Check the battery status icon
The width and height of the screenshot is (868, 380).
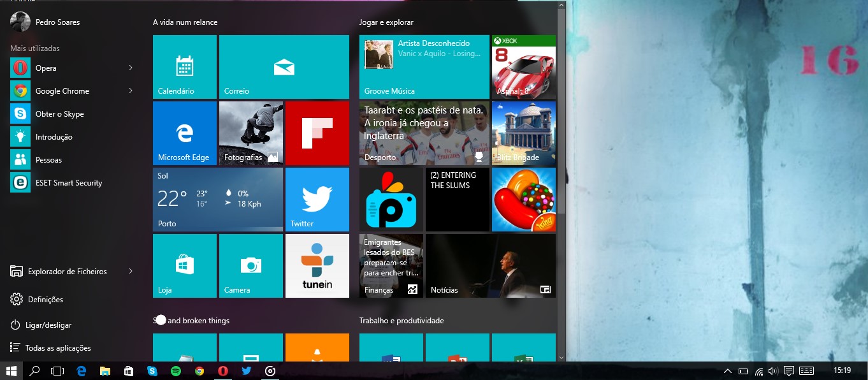[x=743, y=370]
